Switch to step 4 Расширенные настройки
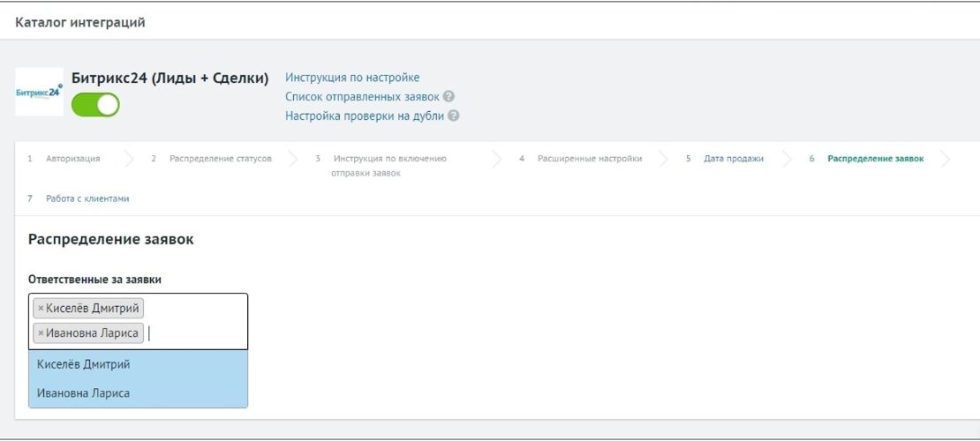The height and width of the screenshot is (441, 980). [590, 159]
